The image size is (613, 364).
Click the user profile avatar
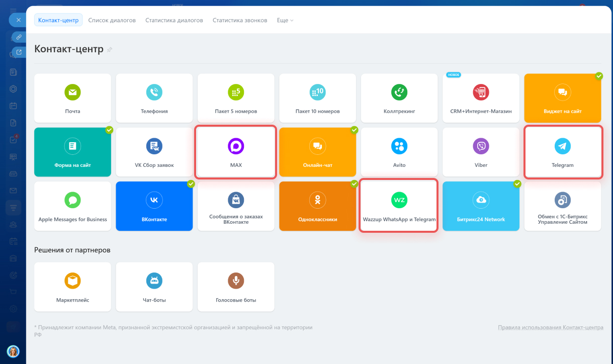coord(13,351)
